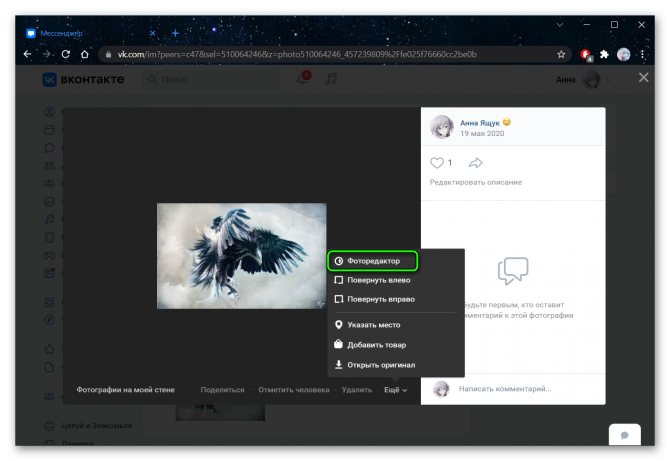Share photo using arrow icon

point(476,163)
